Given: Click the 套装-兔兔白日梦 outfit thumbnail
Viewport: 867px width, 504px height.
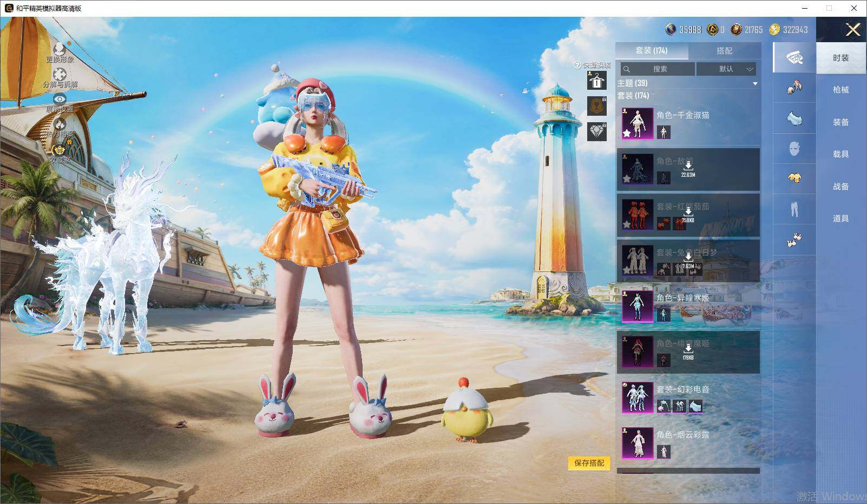Looking at the screenshot, I should pyautogui.click(x=637, y=261).
